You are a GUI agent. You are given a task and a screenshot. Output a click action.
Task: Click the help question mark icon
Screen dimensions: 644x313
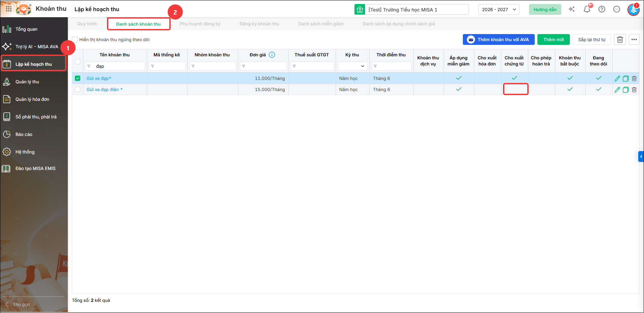602,9
